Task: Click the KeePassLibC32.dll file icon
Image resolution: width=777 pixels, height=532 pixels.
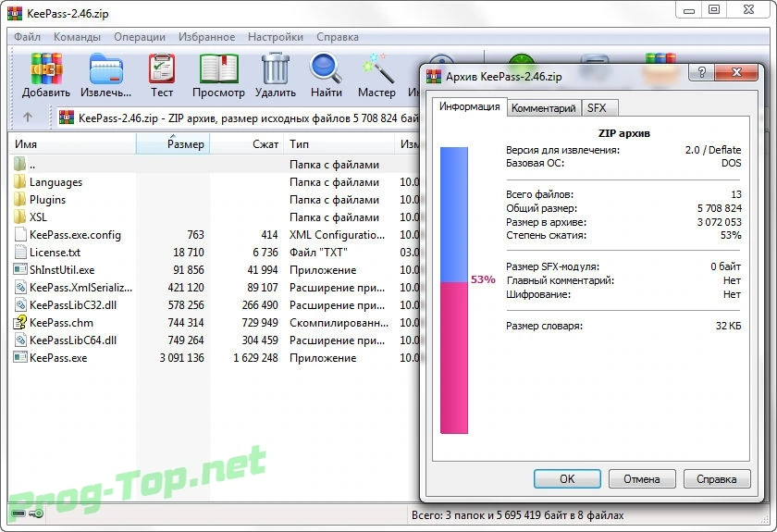Action: pyautogui.click(x=20, y=305)
